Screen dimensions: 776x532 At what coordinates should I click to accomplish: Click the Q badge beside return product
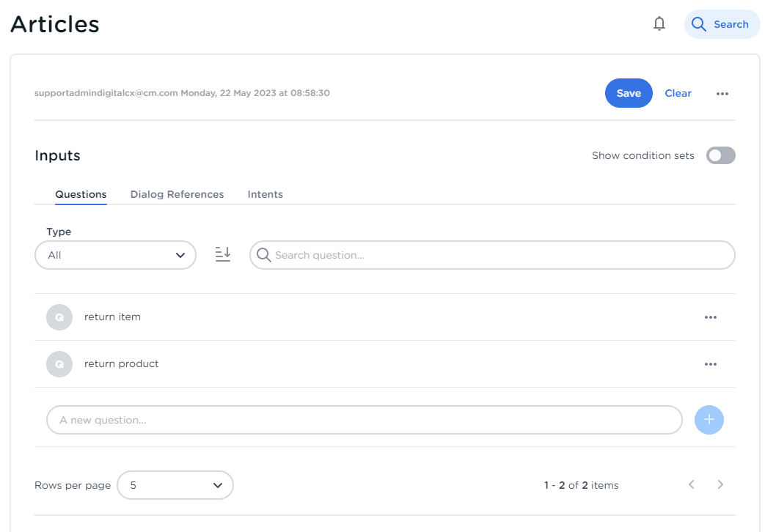59,364
